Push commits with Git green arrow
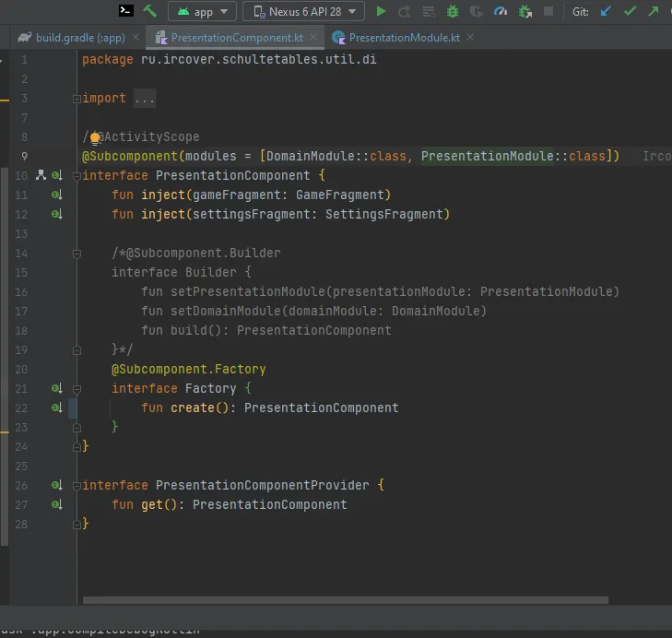Viewport: 672px width, 638px height. (654, 11)
